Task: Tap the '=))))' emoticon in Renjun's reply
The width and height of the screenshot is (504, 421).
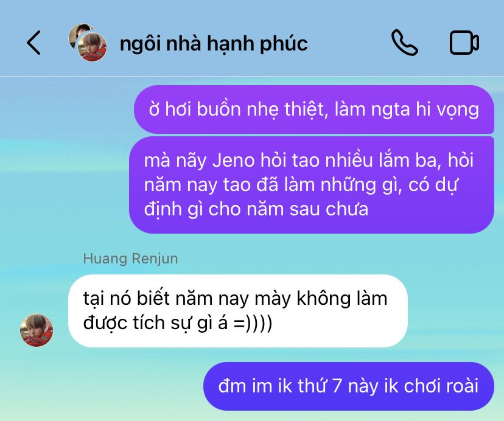Action: [253, 322]
